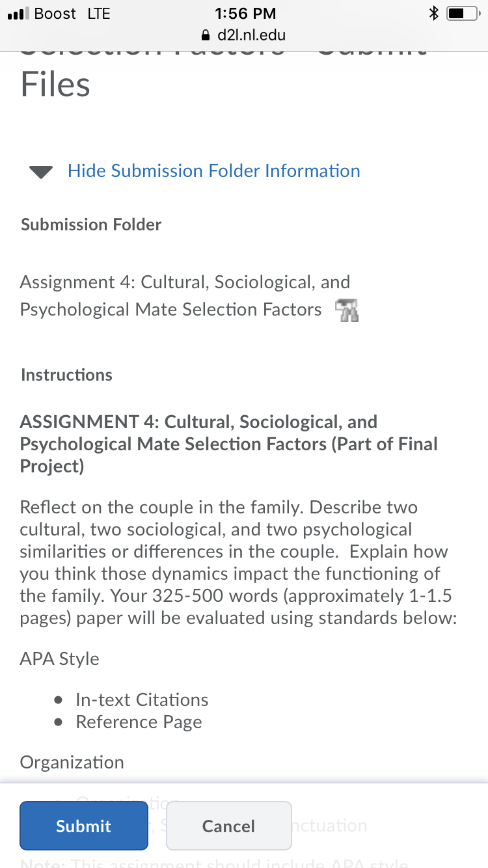This screenshot has width=488, height=868.
Task: Collapse info using the black triangle arrow
Action: click(x=42, y=172)
